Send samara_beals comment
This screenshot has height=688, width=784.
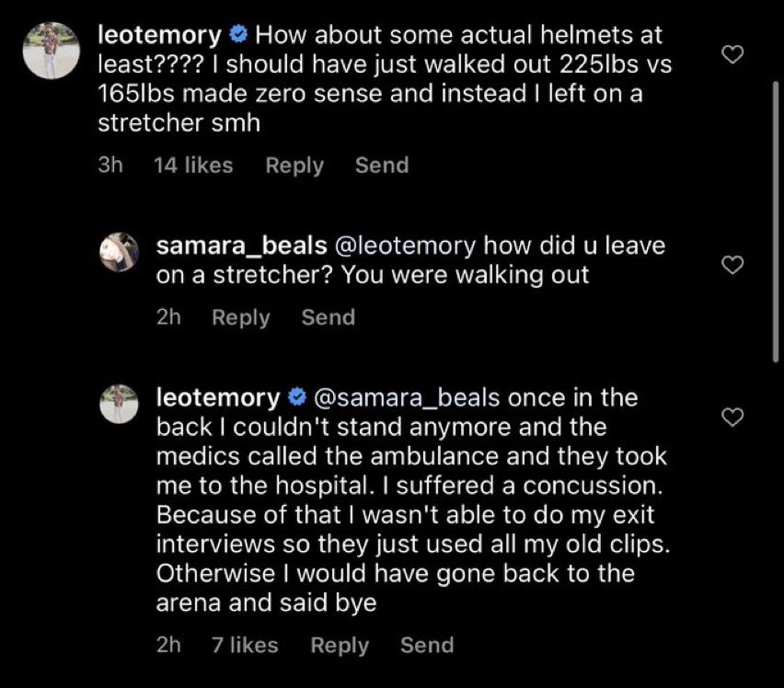point(328,317)
